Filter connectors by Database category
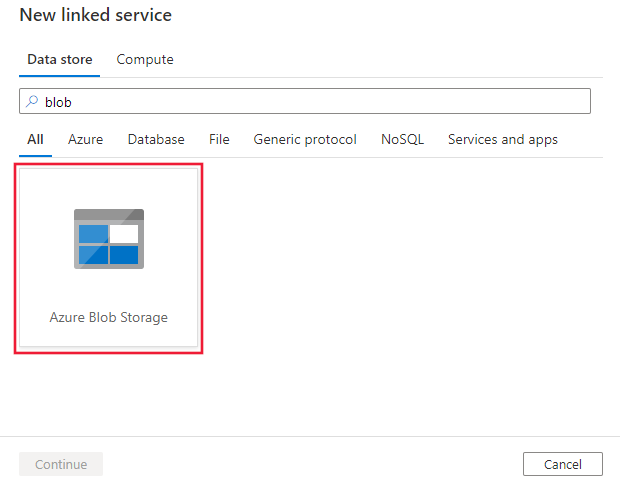Viewport: 620px width, 485px height. (156, 140)
